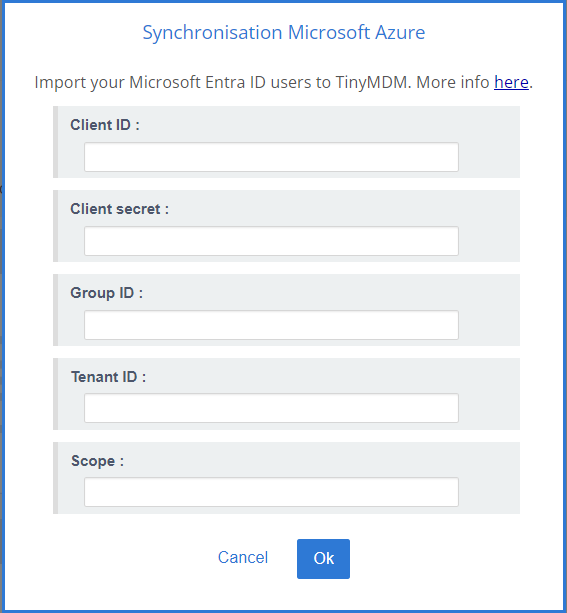Activate the Tenant ID text field
The height and width of the screenshot is (613, 567).
point(271,408)
